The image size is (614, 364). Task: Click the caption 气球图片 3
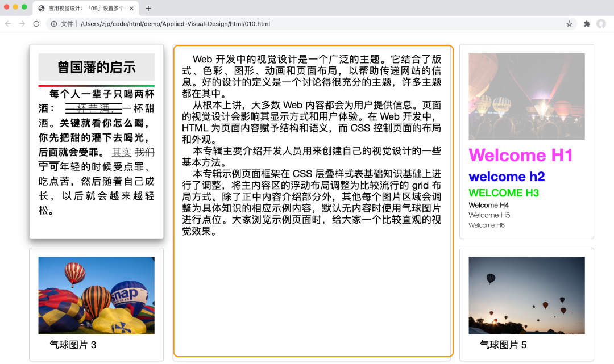[x=73, y=345]
